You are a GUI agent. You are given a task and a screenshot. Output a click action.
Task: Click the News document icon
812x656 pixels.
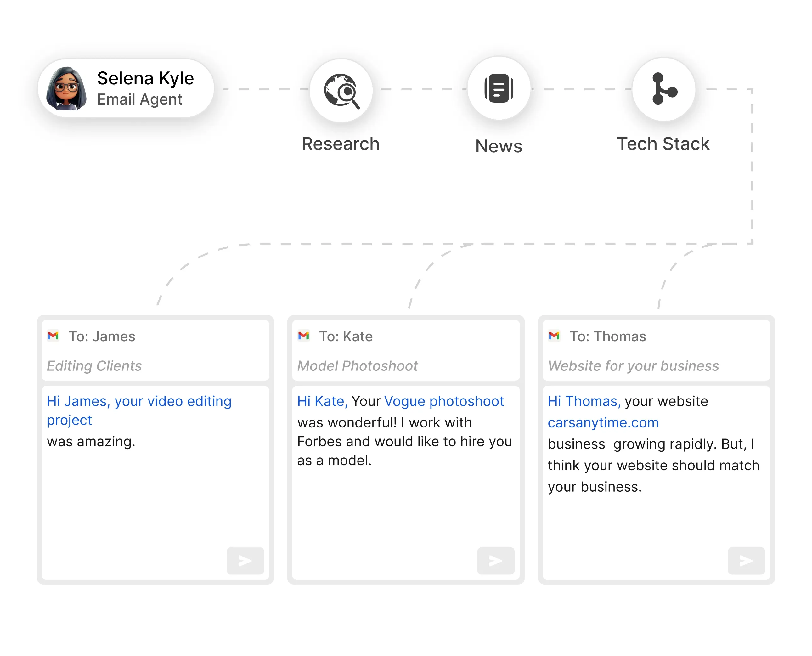(x=499, y=88)
